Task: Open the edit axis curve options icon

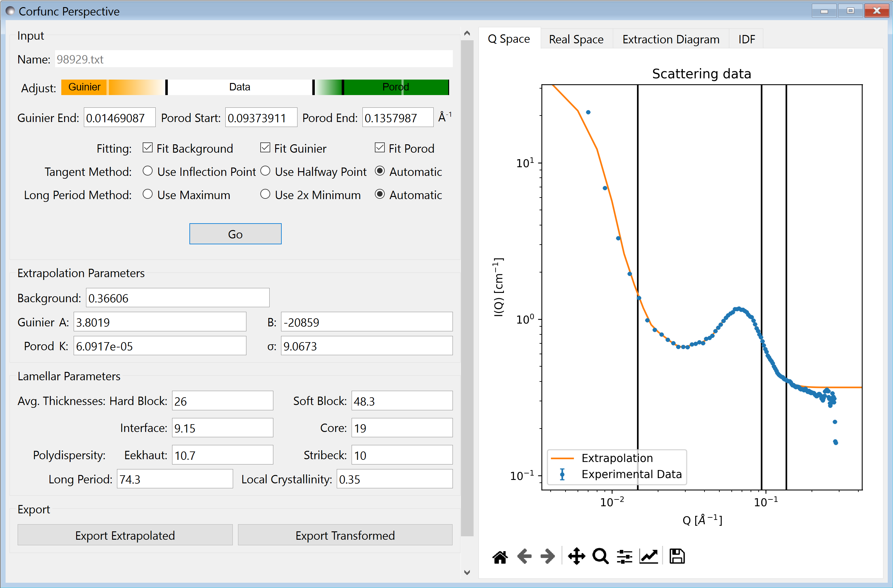Action: coord(649,556)
